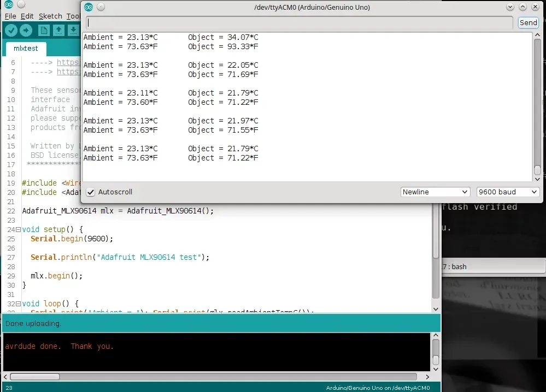546x392 pixels.
Task: Click the Save sketch down-arrow icon
Action: point(73,31)
